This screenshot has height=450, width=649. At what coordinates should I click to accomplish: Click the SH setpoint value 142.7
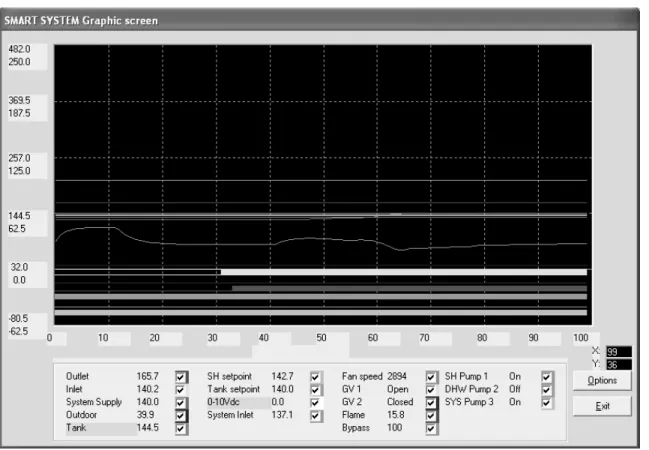click(x=283, y=376)
